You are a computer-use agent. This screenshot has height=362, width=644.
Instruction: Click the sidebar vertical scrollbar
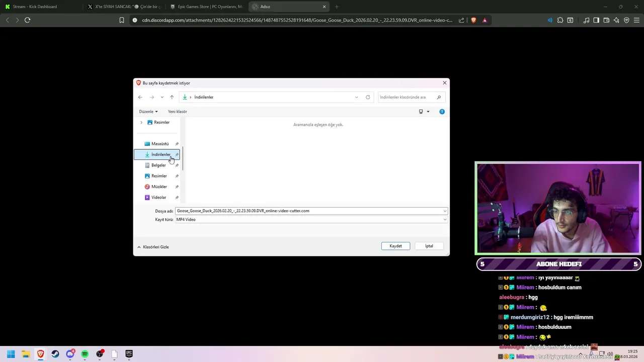[x=183, y=158]
